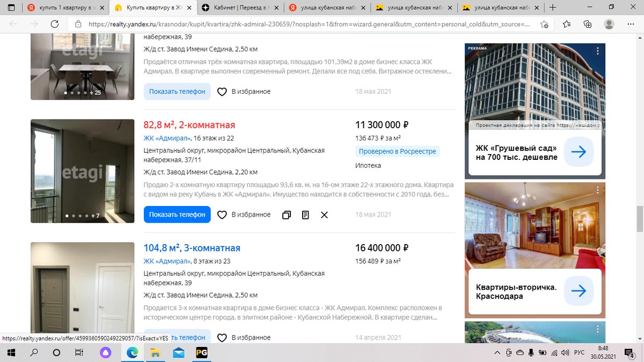The height and width of the screenshot is (362, 644).
Task: Open the PG application on taskbar
Action: tap(202, 352)
